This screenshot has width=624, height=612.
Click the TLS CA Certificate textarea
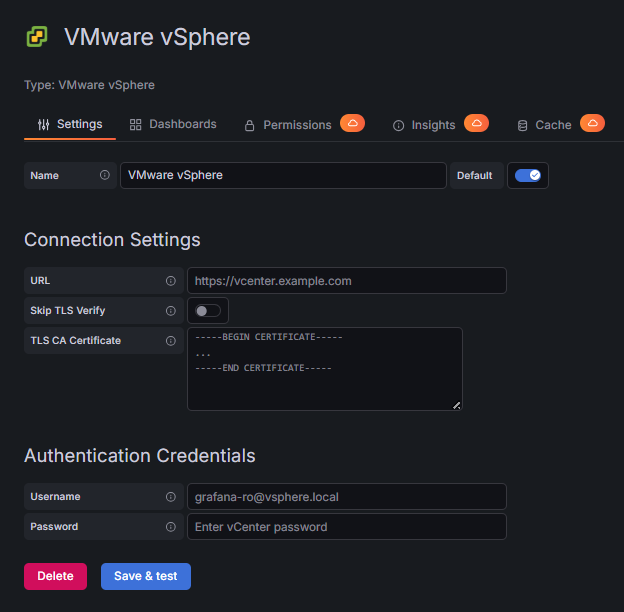pyautogui.click(x=325, y=369)
